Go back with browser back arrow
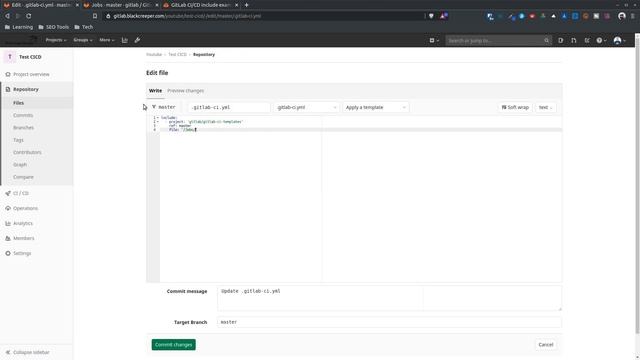 [7, 16]
